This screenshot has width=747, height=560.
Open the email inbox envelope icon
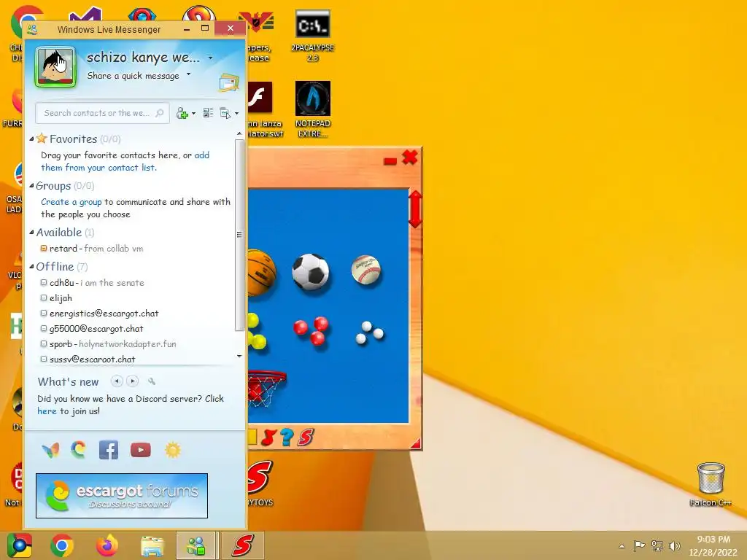(x=229, y=83)
